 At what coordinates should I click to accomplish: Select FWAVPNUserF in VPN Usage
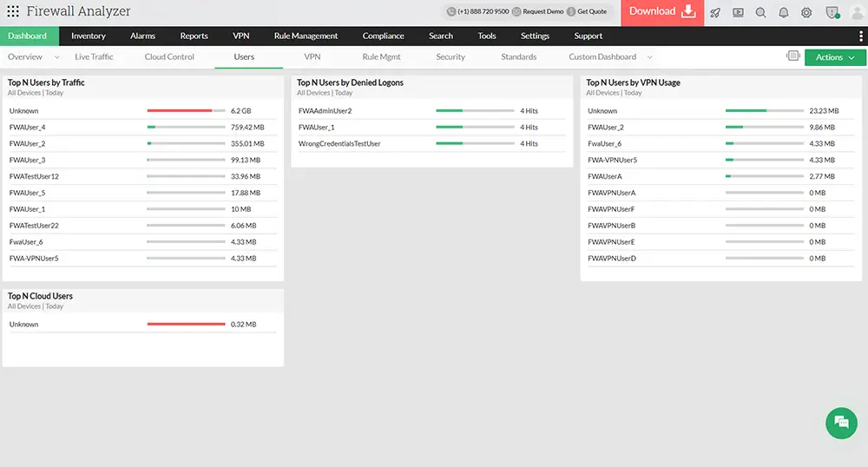[611, 209]
